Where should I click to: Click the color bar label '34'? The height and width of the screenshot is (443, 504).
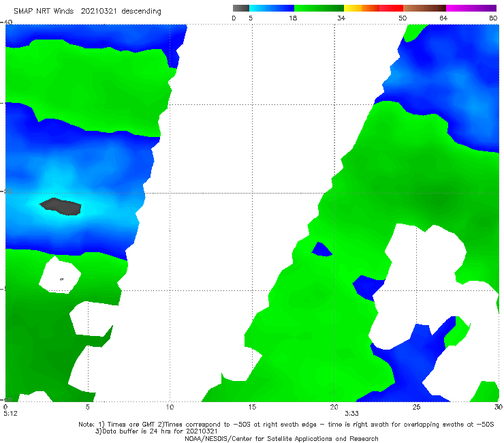pos(341,18)
